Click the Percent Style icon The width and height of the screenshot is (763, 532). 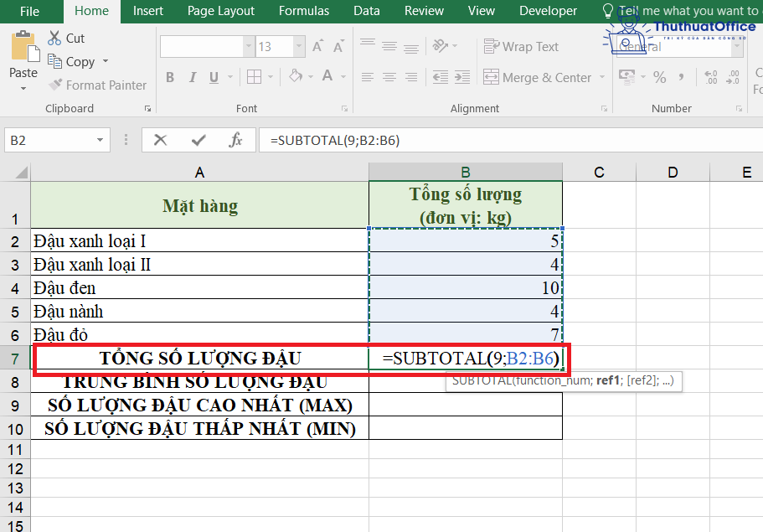pyautogui.click(x=658, y=77)
